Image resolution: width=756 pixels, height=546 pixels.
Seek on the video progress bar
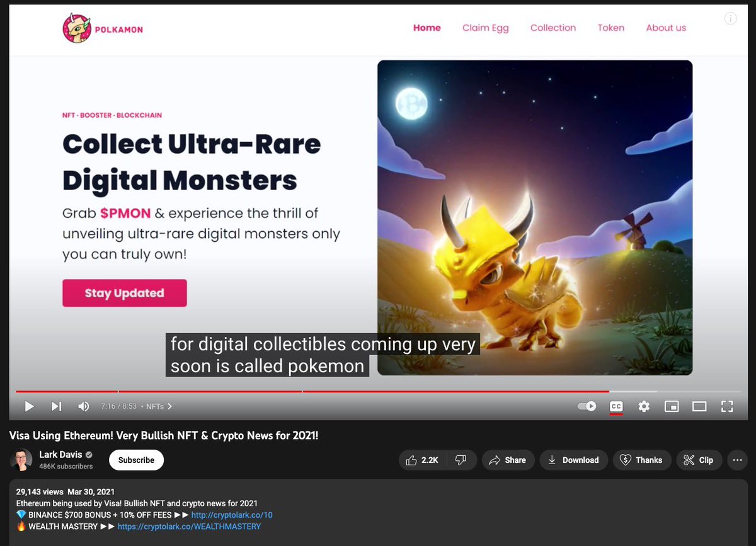click(378, 391)
